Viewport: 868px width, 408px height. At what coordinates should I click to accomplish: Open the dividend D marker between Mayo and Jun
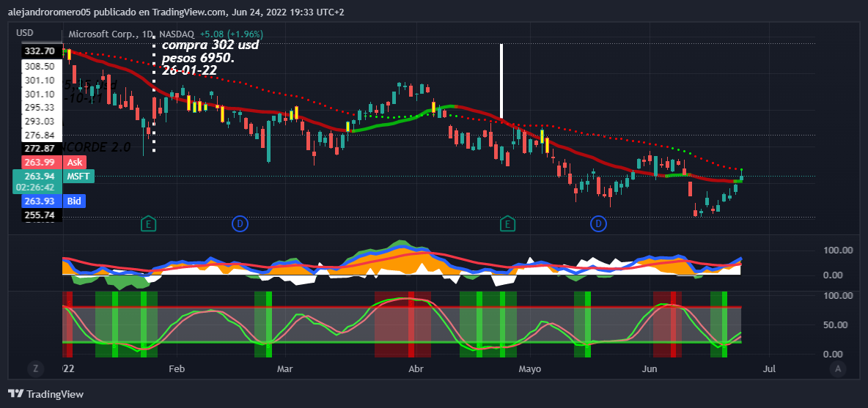click(598, 224)
